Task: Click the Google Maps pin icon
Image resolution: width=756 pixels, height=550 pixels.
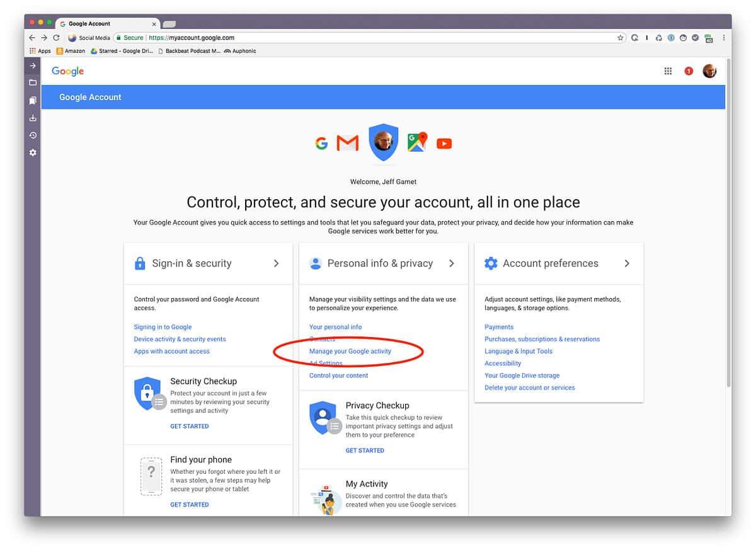Action: pyautogui.click(x=417, y=142)
